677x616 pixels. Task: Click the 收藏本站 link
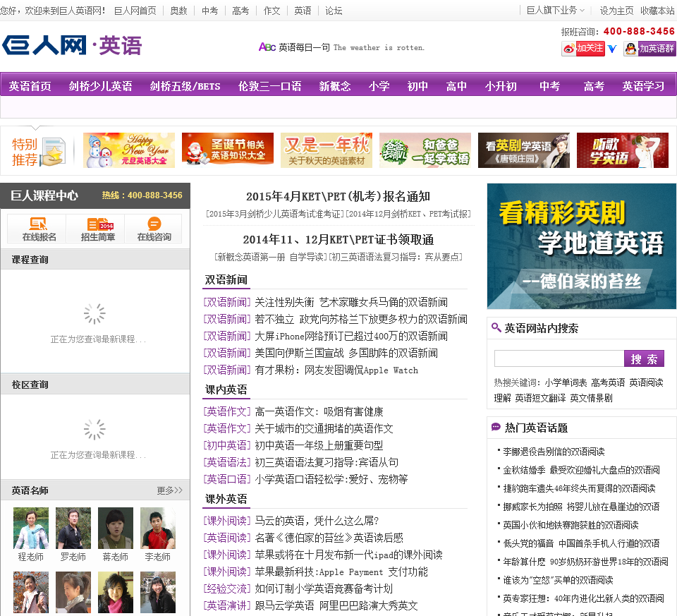(657, 11)
